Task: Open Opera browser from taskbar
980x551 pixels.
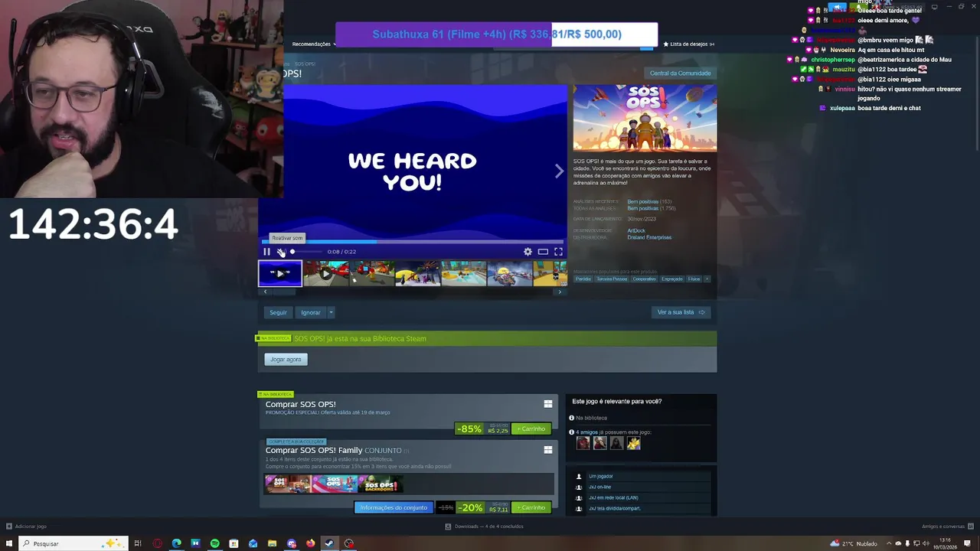Action: [x=157, y=543]
